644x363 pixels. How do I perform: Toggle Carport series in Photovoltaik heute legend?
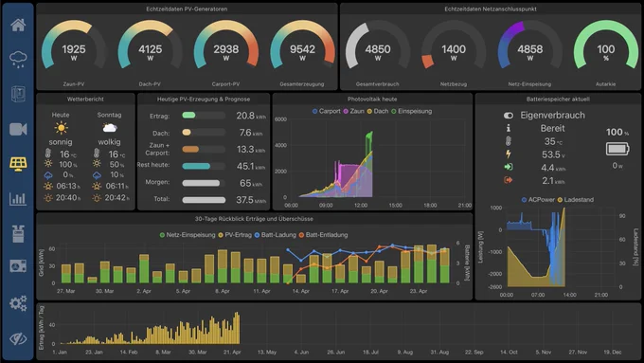coord(327,111)
